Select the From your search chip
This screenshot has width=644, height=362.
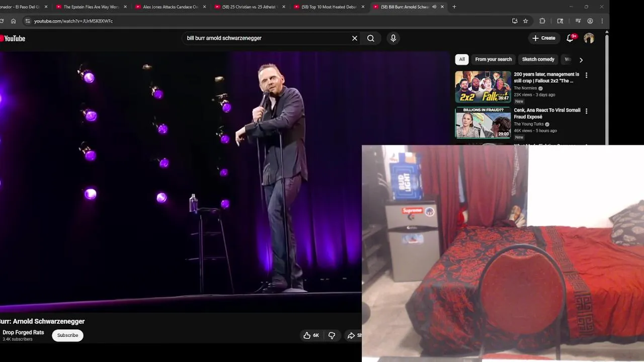pos(493,59)
